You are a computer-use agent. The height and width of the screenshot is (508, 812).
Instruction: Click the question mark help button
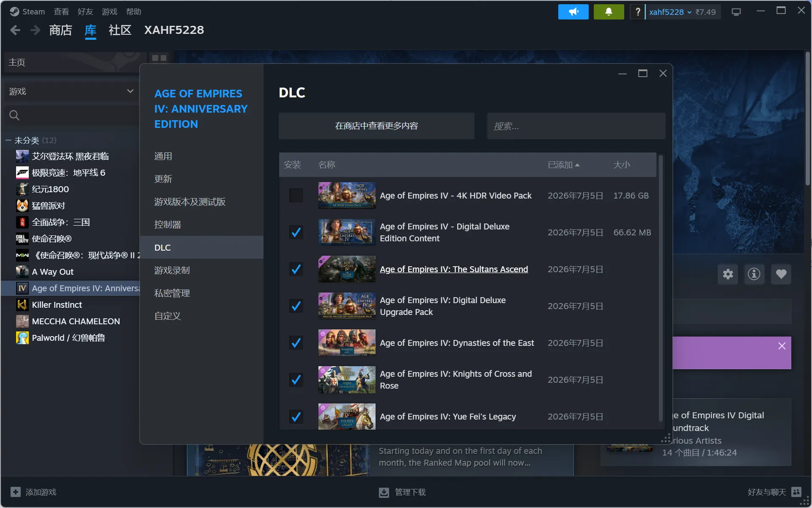[638, 12]
